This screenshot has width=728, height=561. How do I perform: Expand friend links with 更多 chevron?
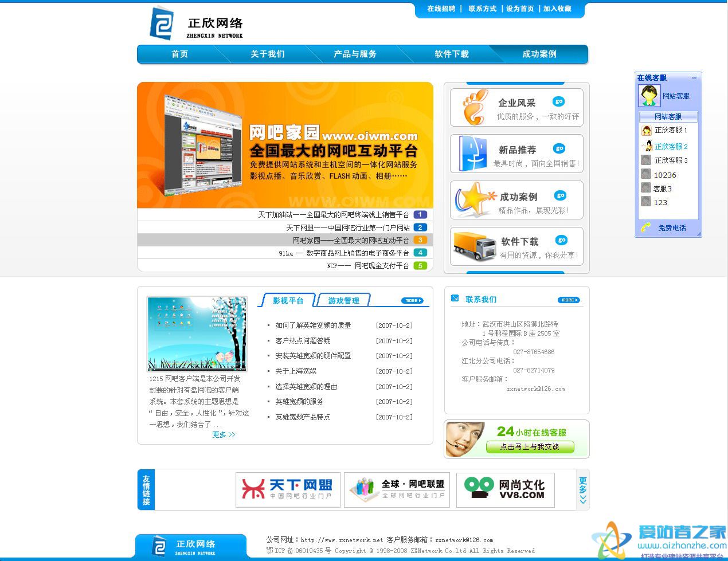click(x=582, y=490)
